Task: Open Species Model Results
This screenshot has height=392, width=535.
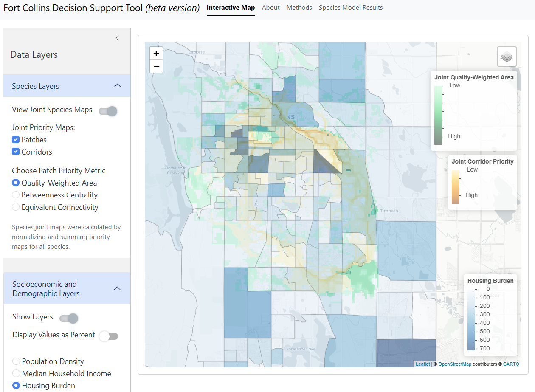Action: pos(351,8)
